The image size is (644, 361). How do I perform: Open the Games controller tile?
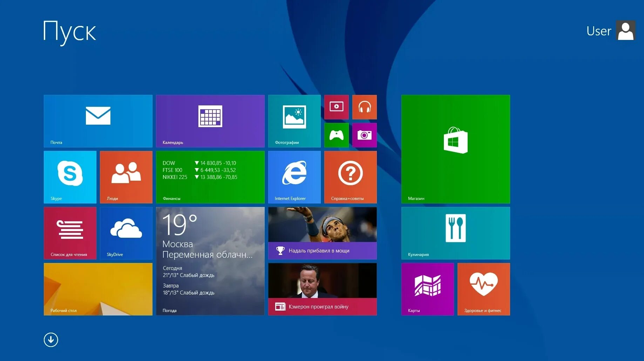pos(337,135)
